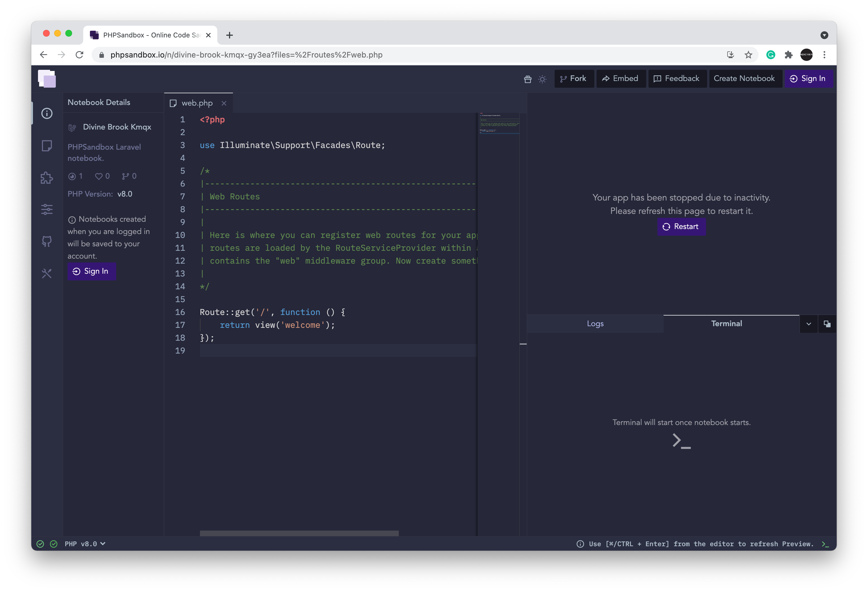This screenshot has width=868, height=592.
Task: Select the web.php editor tab
Action: coord(196,103)
